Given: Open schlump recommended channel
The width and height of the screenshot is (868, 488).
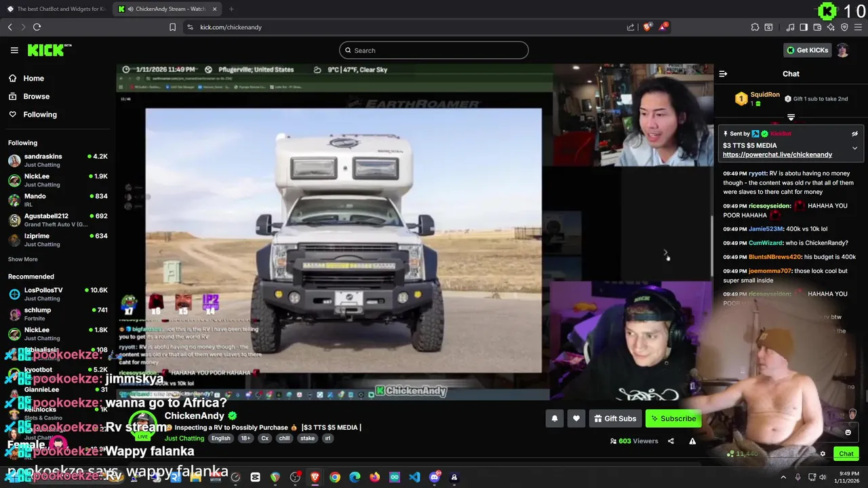Looking at the screenshot, I should coord(58,314).
